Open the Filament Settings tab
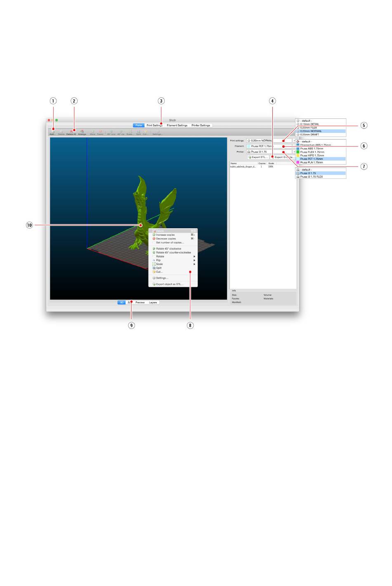 coord(177,125)
